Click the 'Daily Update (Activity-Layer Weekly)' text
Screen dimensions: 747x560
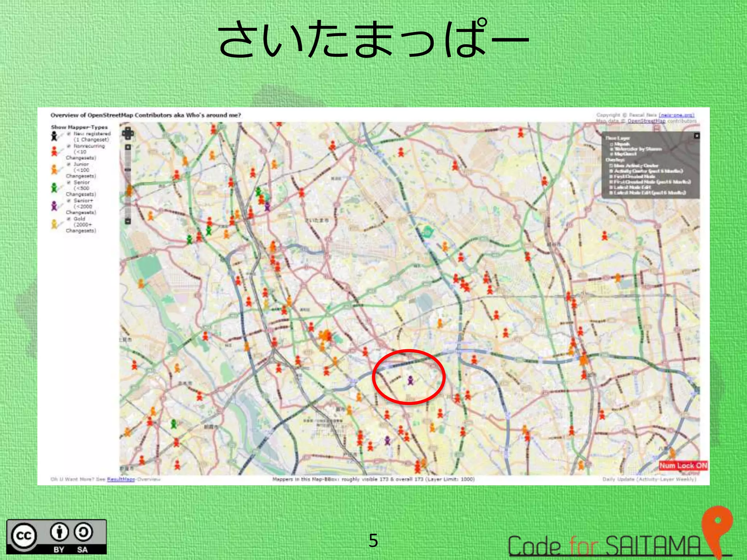click(649, 479)
